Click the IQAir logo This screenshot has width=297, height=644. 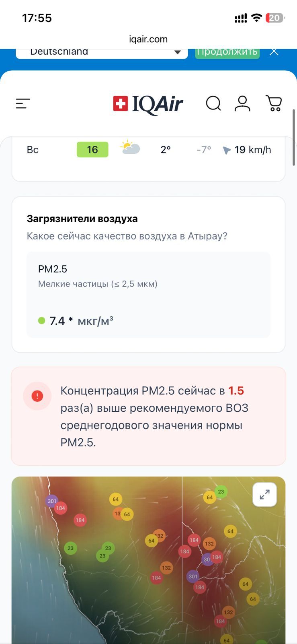[x=148, y=104]
